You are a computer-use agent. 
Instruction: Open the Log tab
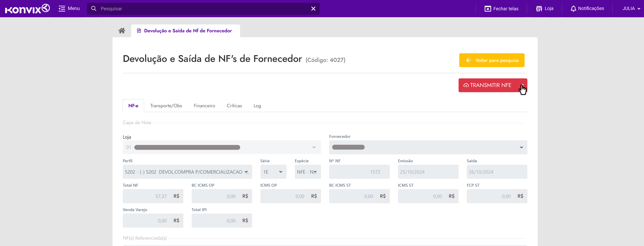(257, 106)
